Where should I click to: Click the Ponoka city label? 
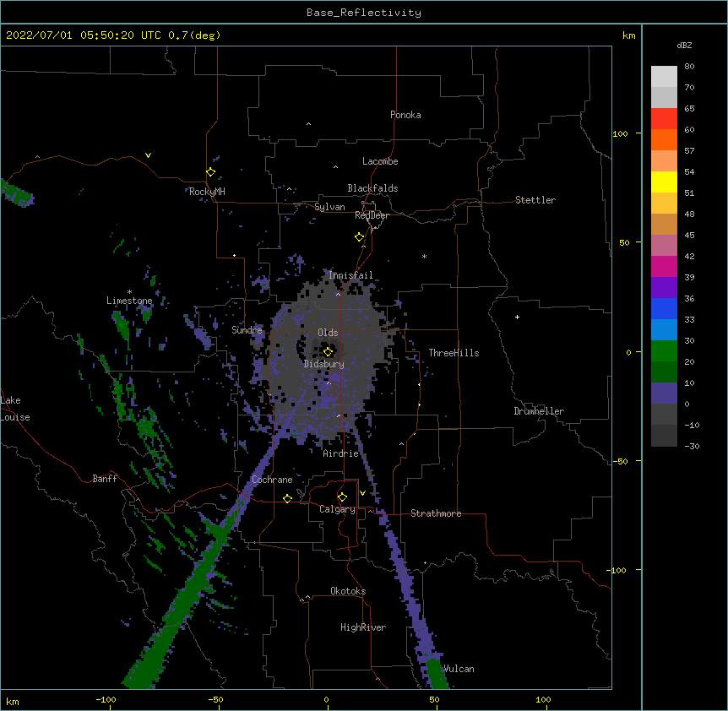pos(405,115)
